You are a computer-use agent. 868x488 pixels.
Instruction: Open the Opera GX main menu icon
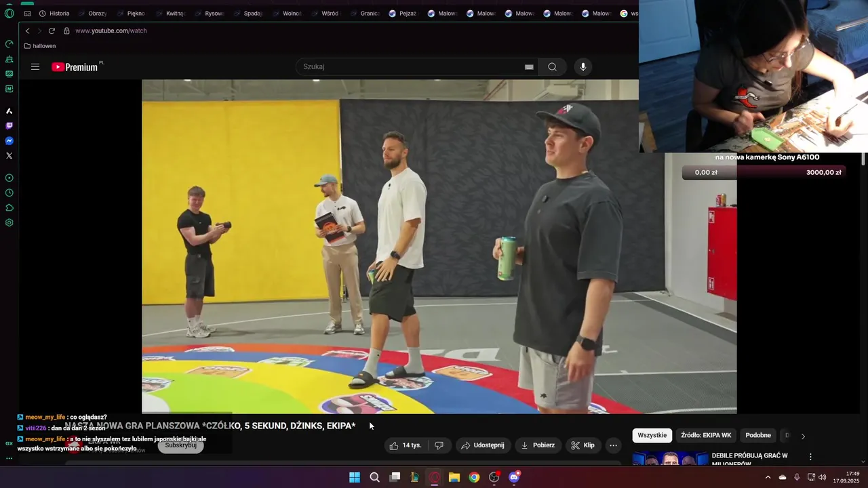click(x=9, y=14)
